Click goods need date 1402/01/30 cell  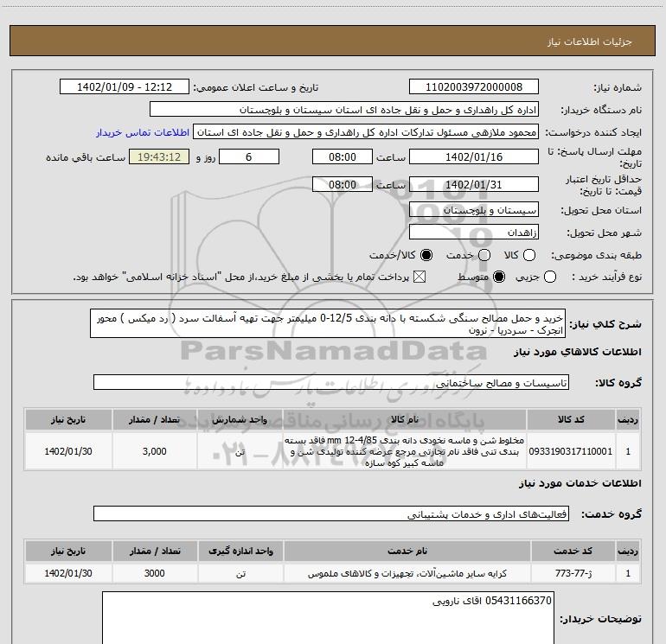[x=68, y=451]
